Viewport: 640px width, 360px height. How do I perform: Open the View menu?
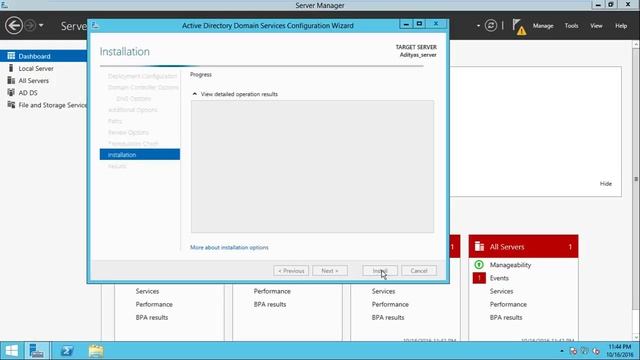point(596,26)
